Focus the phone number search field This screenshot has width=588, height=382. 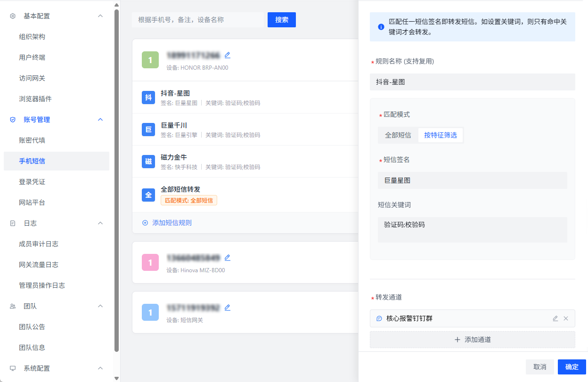199,20
